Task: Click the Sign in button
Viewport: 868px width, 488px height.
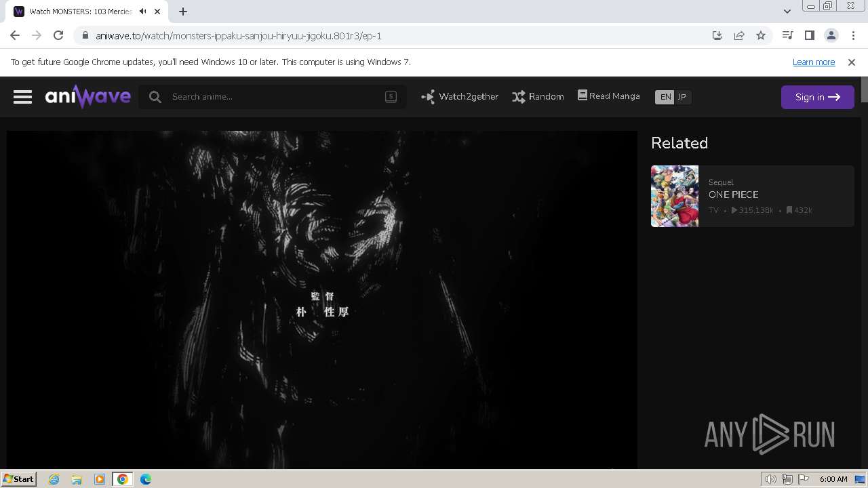Action: coord(817,97)
